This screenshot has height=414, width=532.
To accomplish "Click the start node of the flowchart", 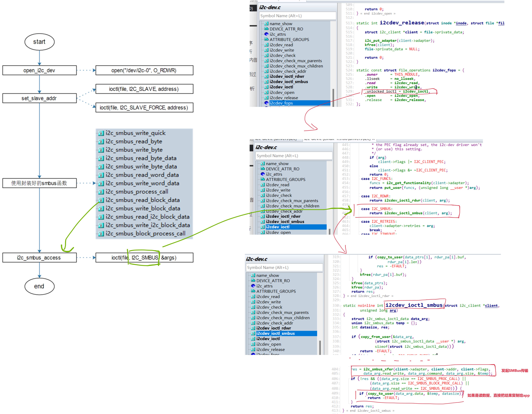I will click(x=39, y=42).
